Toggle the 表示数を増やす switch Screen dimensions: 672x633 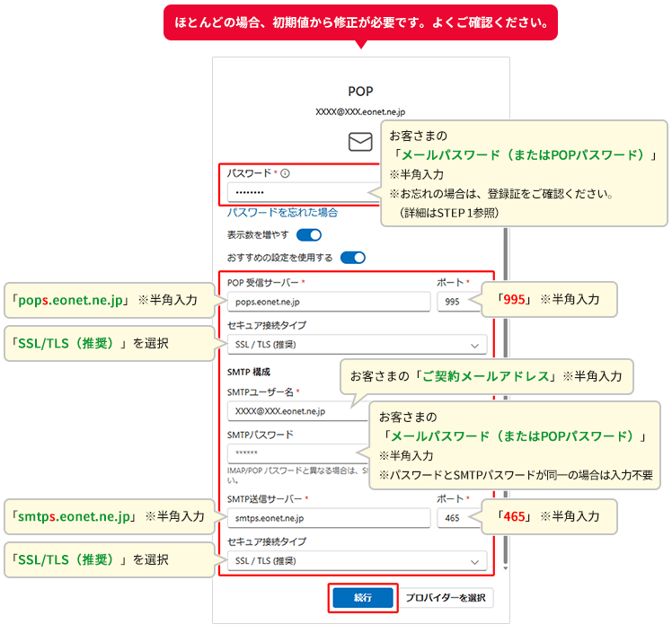[309, 235]
